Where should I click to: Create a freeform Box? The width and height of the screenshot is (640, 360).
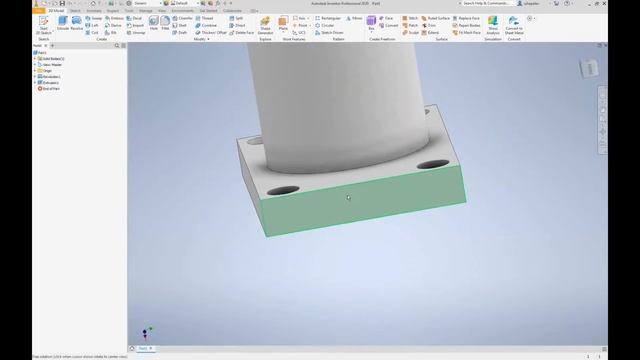coord(371,22)
